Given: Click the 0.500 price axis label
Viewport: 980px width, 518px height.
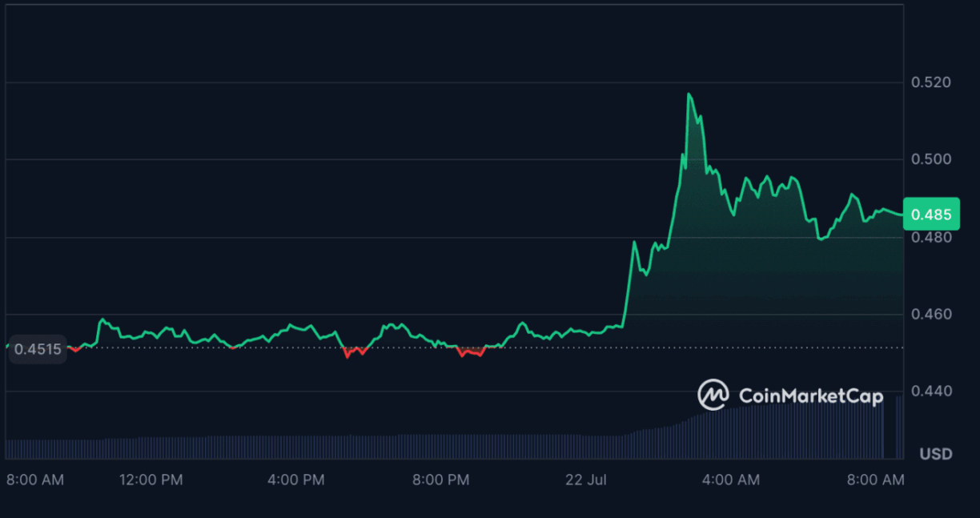Looking at the screenshot, I should [x=931, y=159].
